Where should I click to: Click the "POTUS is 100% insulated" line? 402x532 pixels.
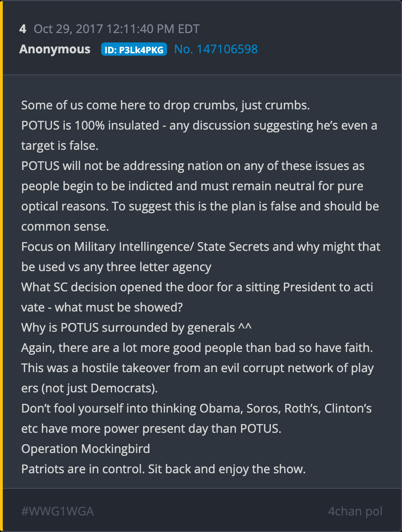pos(199,125)
